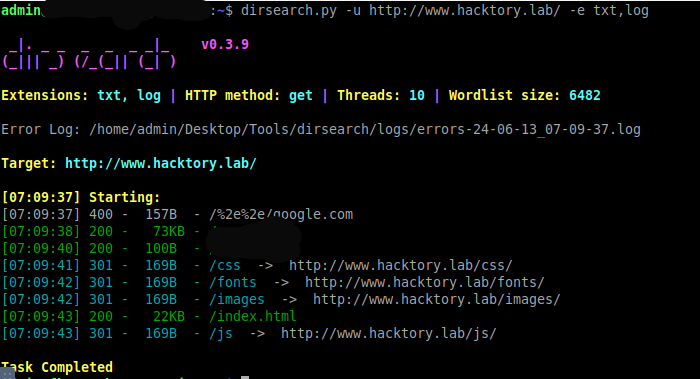Click the HTTP method value 'get'
The image size is (700, 379).
click(x=300, y=95)
